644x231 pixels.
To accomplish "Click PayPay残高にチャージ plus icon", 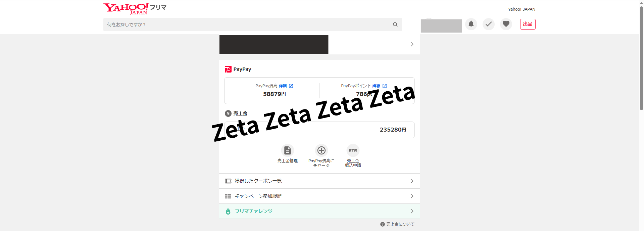I will (x=321, y=150).
